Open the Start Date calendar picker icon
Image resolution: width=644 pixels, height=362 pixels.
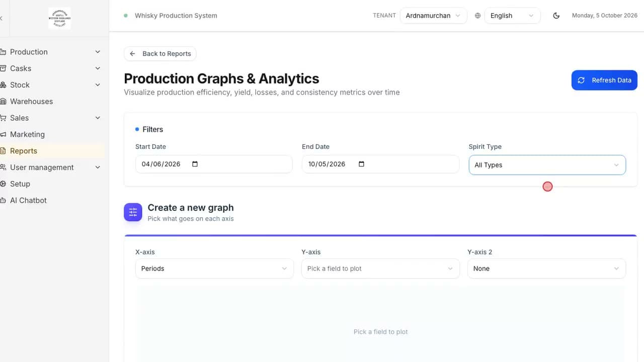(195, 164)
